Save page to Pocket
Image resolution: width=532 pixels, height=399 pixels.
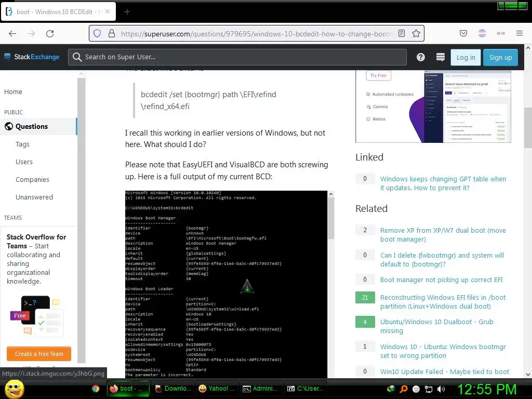pyautogui.click(x=463, y=33)
